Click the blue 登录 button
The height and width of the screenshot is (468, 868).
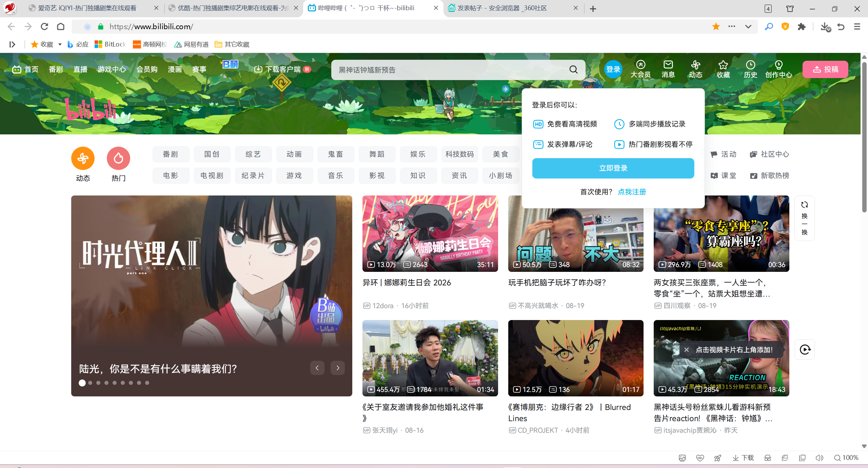tap(613, 69)
